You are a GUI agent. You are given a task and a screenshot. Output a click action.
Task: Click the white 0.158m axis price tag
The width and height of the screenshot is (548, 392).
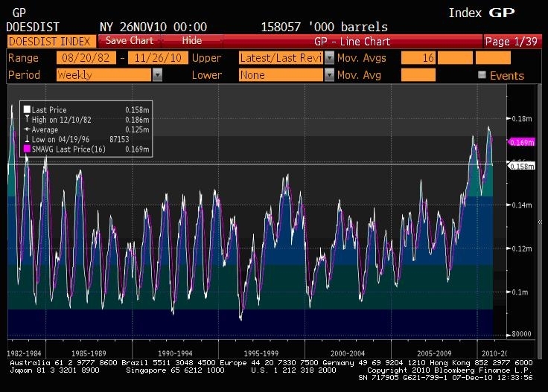(518, 166)
